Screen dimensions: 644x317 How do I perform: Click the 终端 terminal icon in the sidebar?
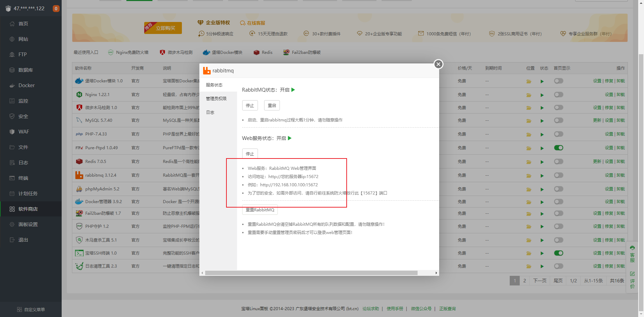click(x=12, y=178)
